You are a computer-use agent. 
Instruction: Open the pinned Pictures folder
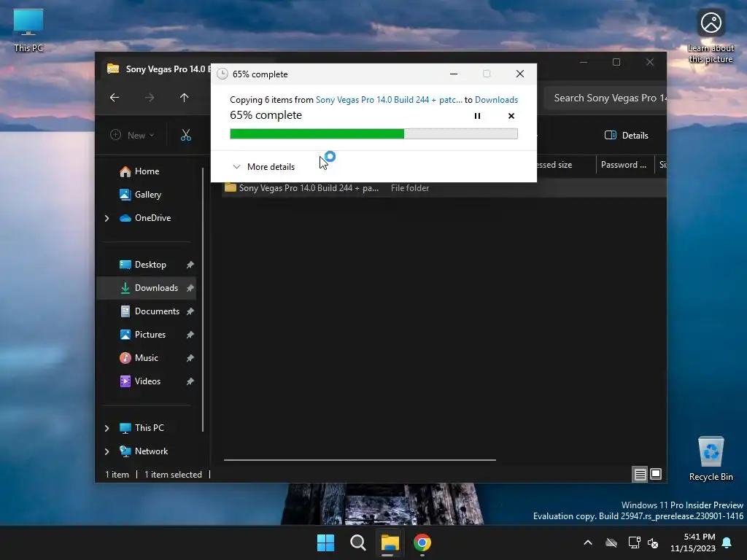[150, 335]
